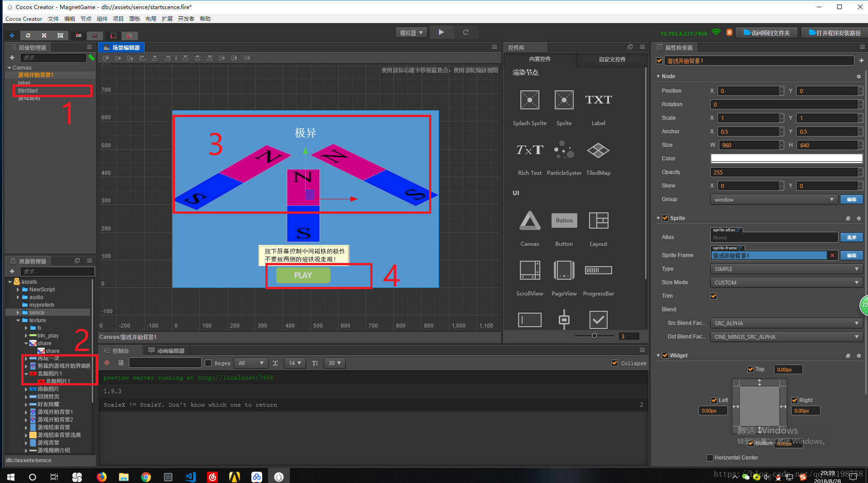Open Src Blend Factor dropdown
Screen dimensions: 868x483
pos(786,324)
